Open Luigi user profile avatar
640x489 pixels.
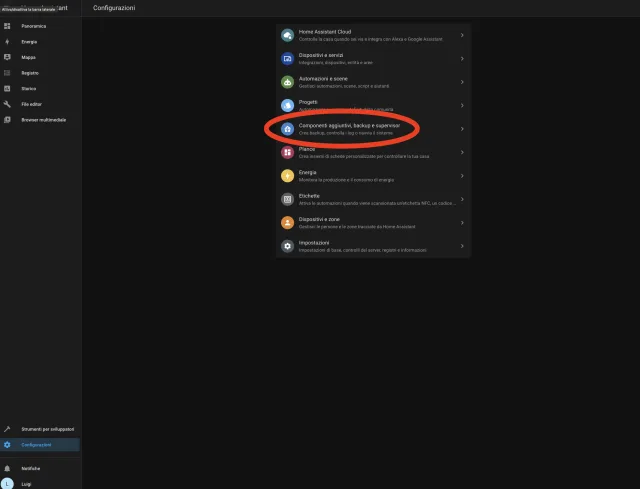pos(7,482)
